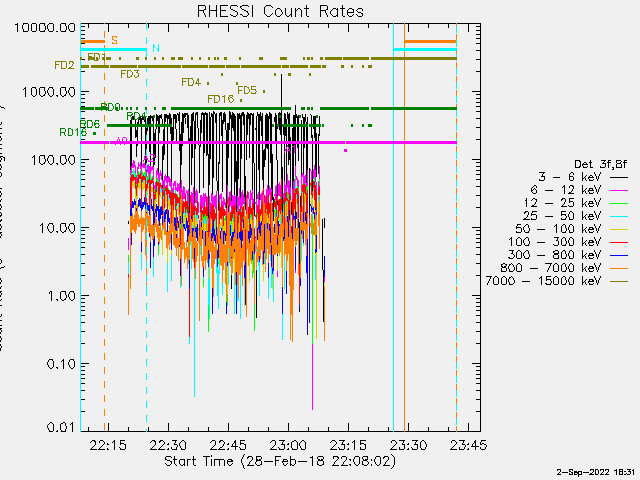Viewport: 640px width, 480px height.
Task: Click the 23:00 time axis label
Action: [288, 445]
